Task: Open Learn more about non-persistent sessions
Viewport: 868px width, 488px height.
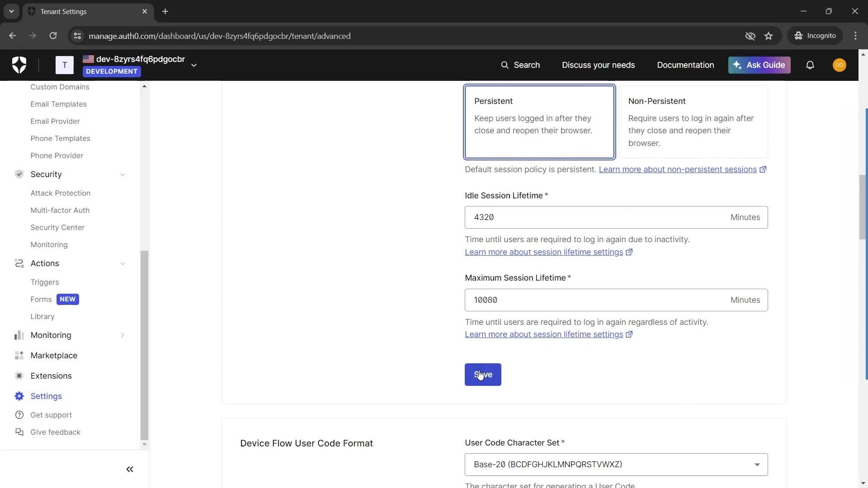Action: point(682,169)
